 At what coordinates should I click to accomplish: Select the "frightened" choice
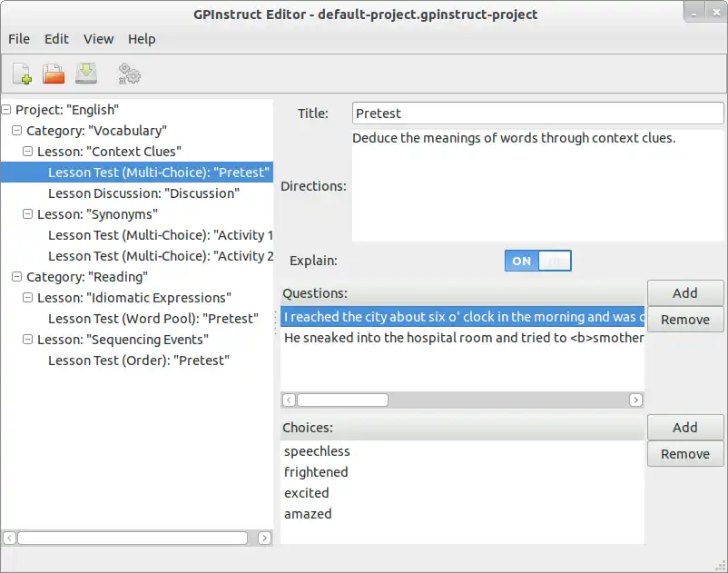pyautogui.click(x=462, y=472)
